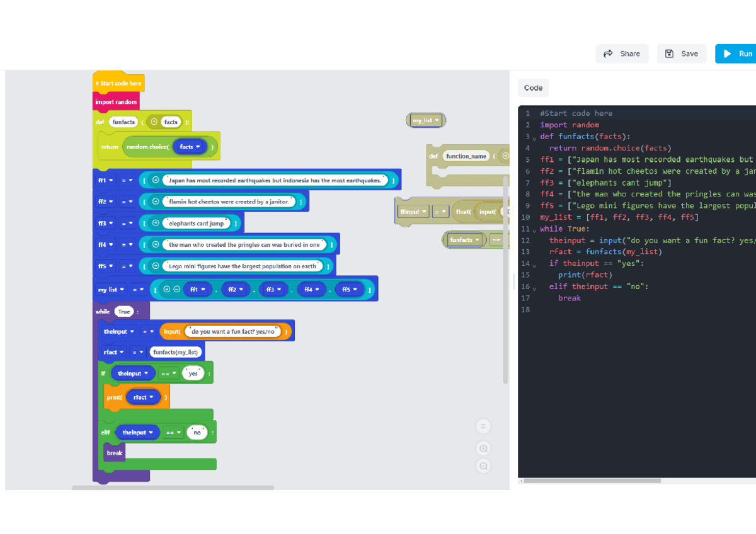Open the == operator dropdown in if block
This screenshot has height=534, width=756.
(168, 373)
